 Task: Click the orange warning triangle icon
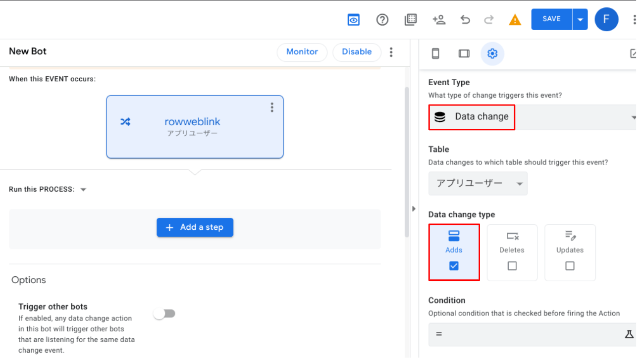click(x=515, y=20)
